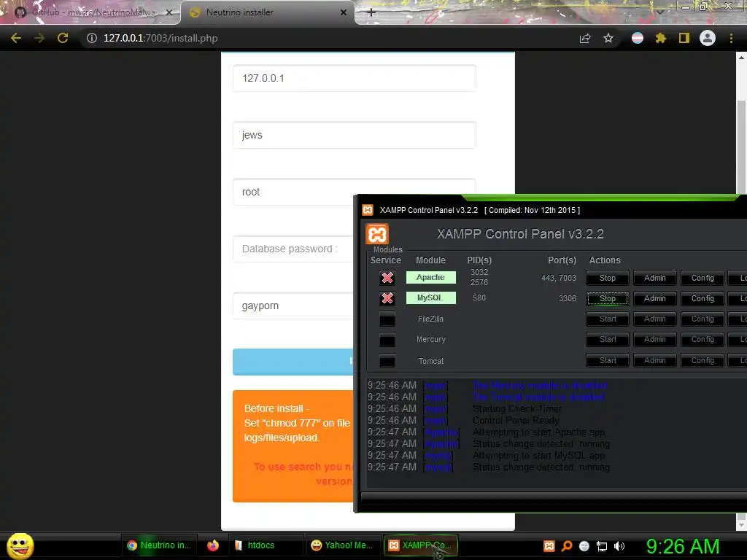The image size is (747, 560).
Task: Toggle the Apache service checkbox
Action: click(387, 278)
